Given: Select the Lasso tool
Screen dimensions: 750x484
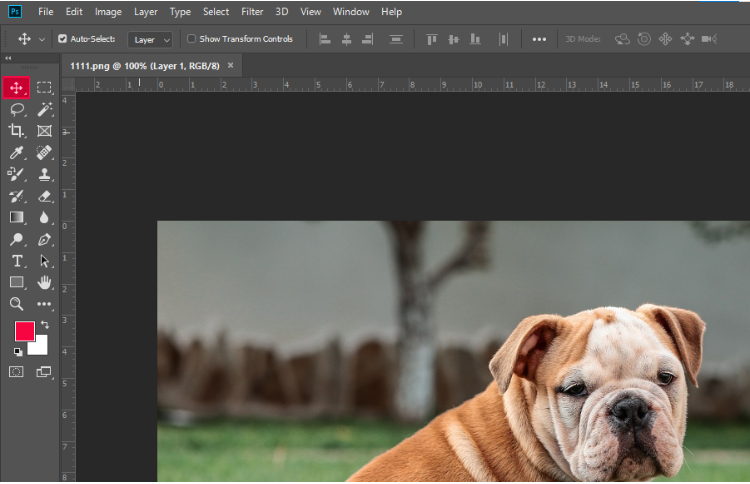Looking at the screenshot, I should 17,109.
